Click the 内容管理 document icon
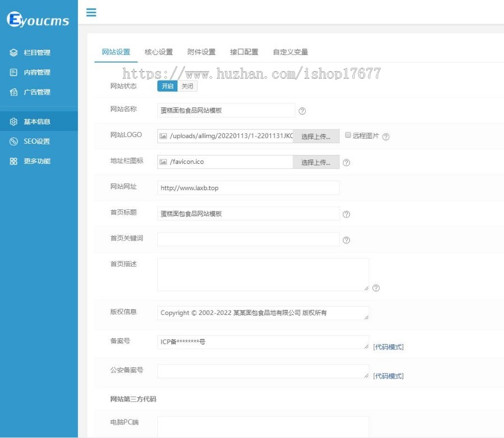 [x=13, y=72]
